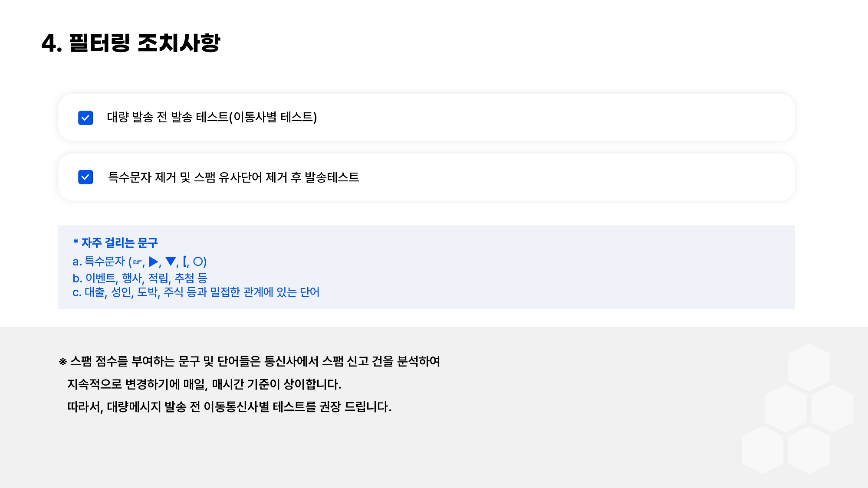Click the 자주 걸리는 문구 heading
868x488 pixels.
(x=115, y=242)
